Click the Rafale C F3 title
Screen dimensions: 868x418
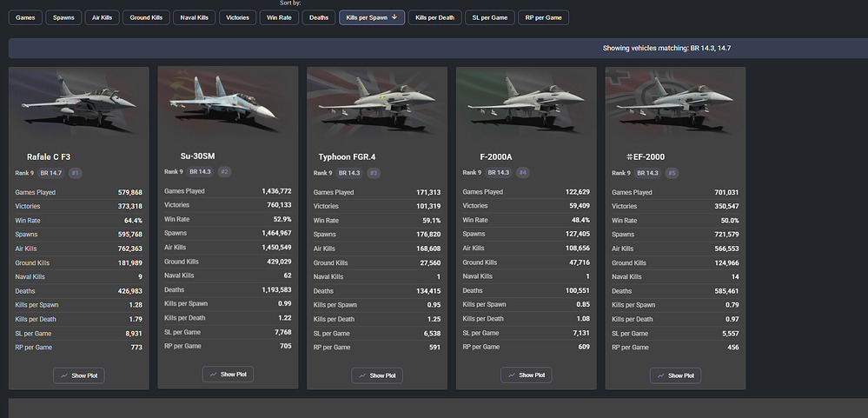(49, 157)
